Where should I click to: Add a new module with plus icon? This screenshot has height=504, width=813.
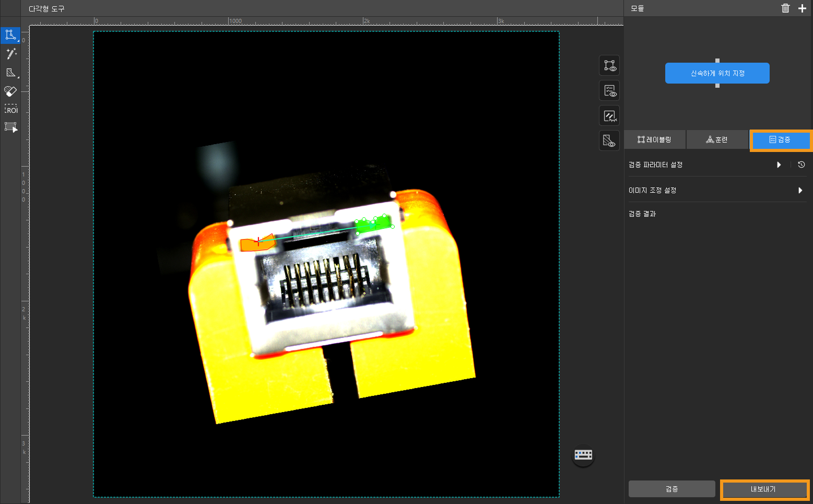point(802,8)
